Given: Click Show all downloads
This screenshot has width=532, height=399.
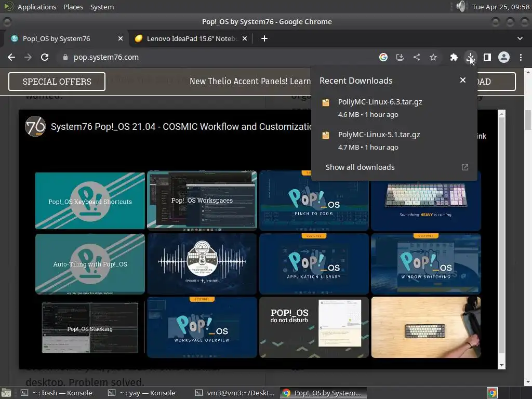Looking at the screenshot, I should pos(360,167).
